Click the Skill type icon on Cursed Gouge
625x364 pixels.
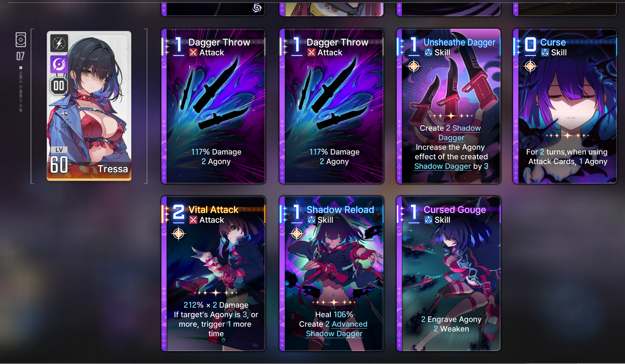[x=428, y=220]
